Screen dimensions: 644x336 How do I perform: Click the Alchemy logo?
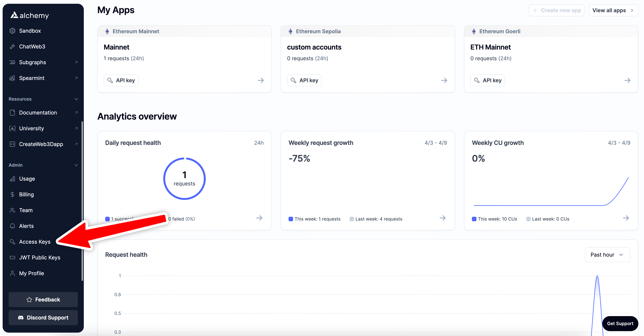click(29, 15)
